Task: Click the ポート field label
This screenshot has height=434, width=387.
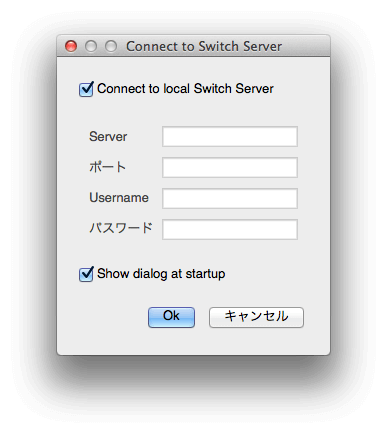Action: pyautogui.click(x=107, y=167)
